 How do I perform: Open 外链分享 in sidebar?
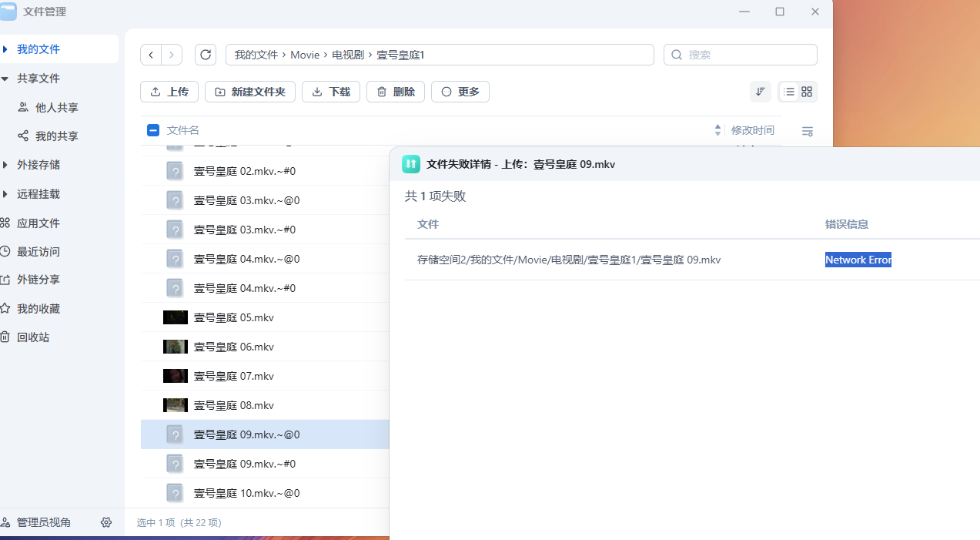[x=38, y=280]
